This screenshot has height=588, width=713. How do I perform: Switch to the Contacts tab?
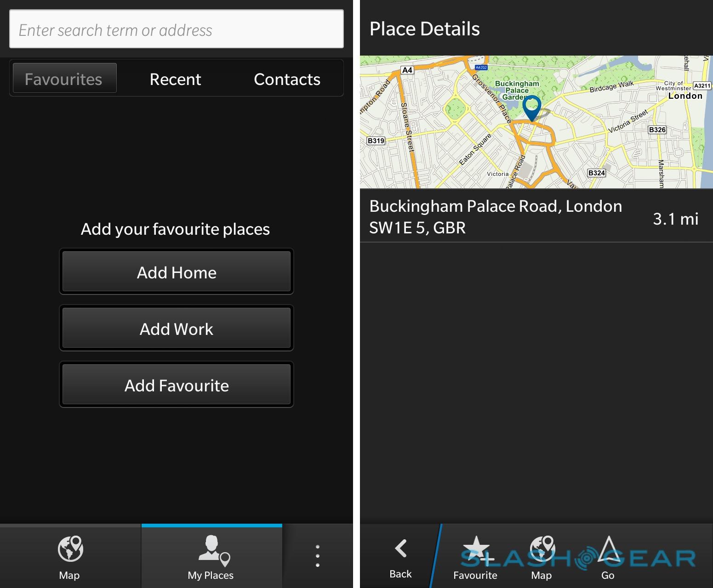pos(287,79)
